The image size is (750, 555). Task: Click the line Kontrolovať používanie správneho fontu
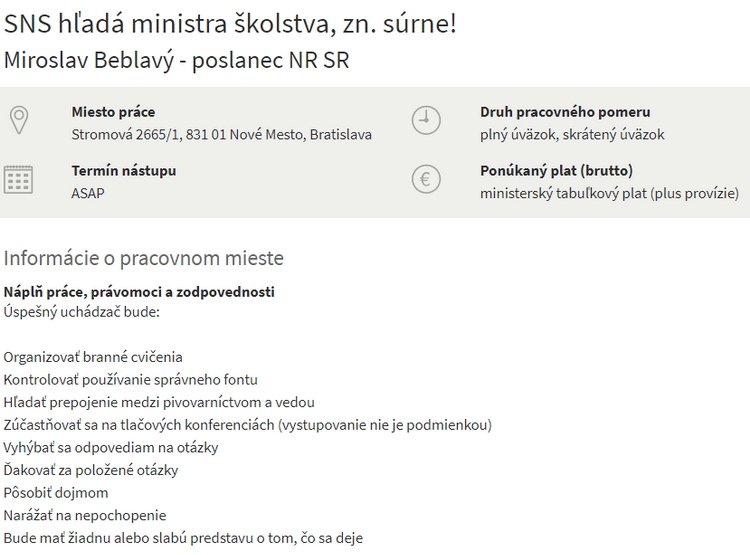[x=130, y=379]
